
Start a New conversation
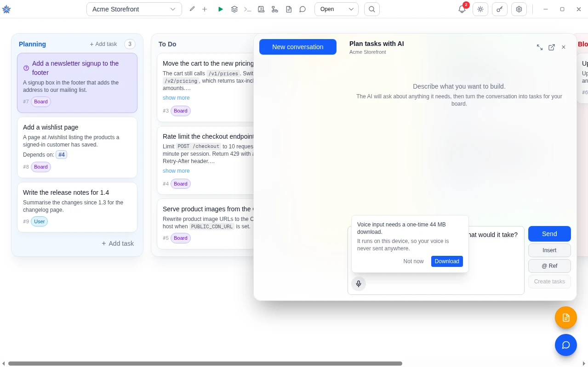(298, 47)
